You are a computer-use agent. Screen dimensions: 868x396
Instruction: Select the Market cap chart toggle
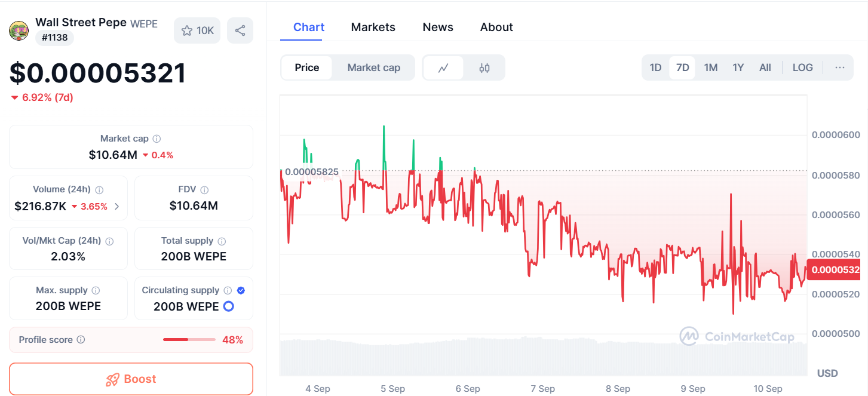tap(374, 68)
